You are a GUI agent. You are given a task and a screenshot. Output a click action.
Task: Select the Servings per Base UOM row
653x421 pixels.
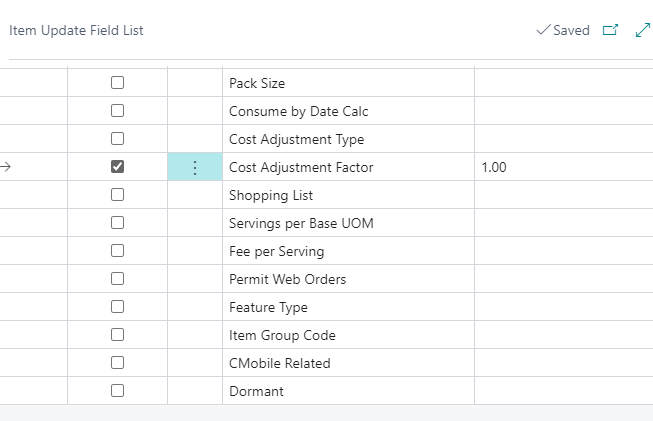(x=301, y=223)
